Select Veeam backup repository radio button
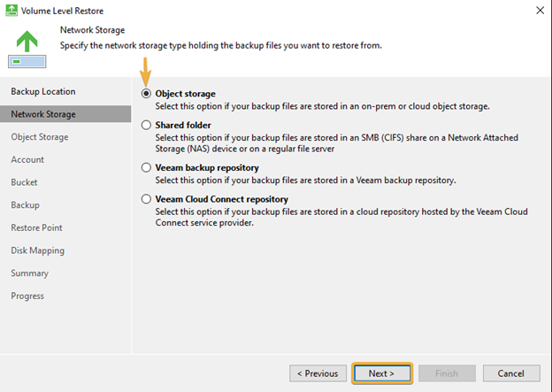The width and height of the screenshot is (552, 392). [146, 167]
